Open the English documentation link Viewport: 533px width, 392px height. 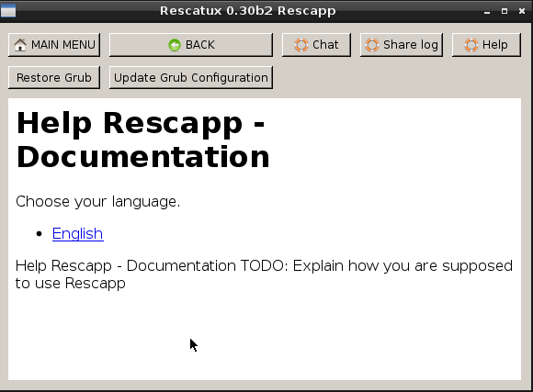(x=78, y=234)
